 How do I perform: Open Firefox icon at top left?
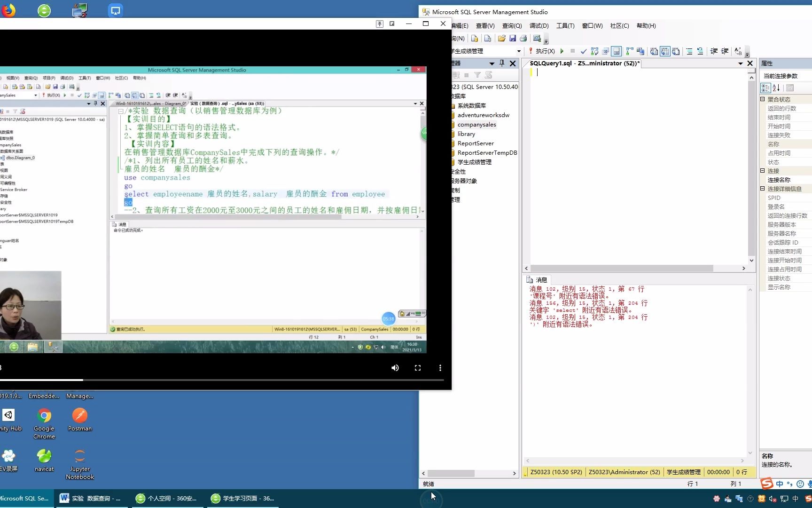pos(8,10)
